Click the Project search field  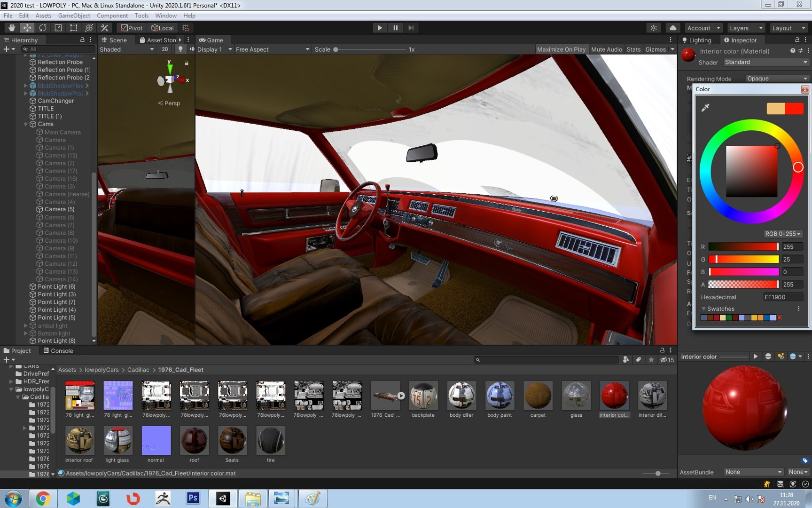click(x=546, y=360)
